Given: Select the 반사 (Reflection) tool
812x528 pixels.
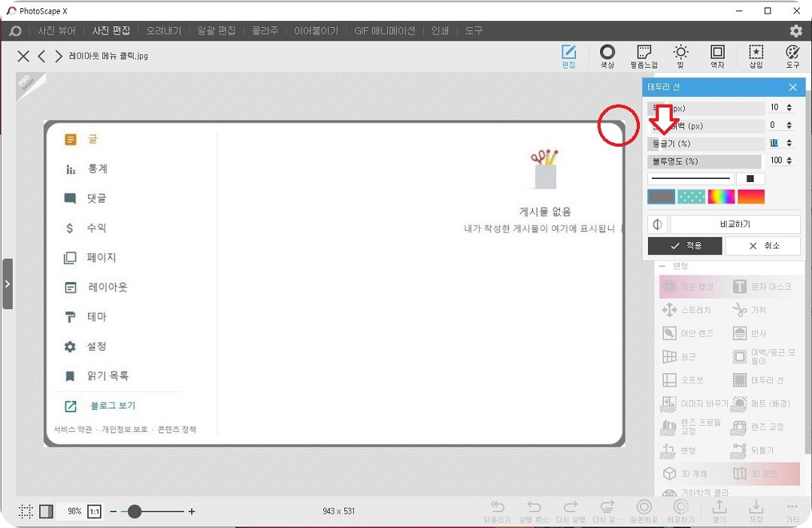Looking at the screenshot, I should click(750, 333).
